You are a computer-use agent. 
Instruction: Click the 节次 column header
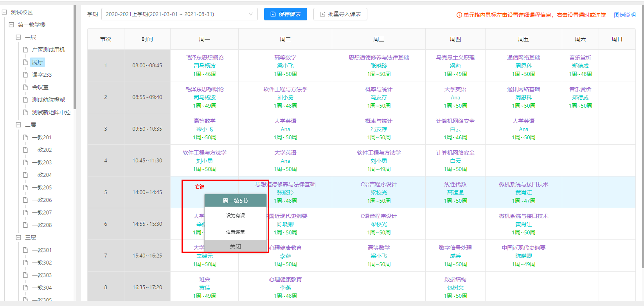click(x=106, y=39)
